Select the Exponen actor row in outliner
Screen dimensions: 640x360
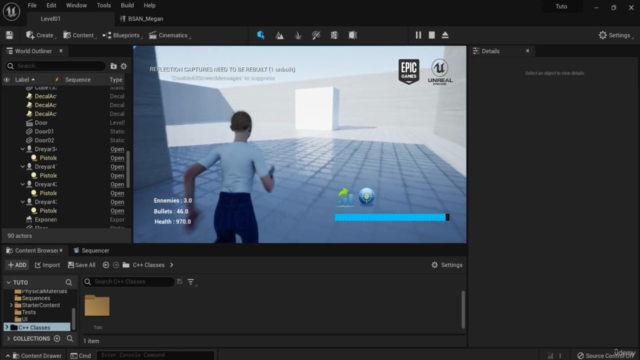[46, 220]
